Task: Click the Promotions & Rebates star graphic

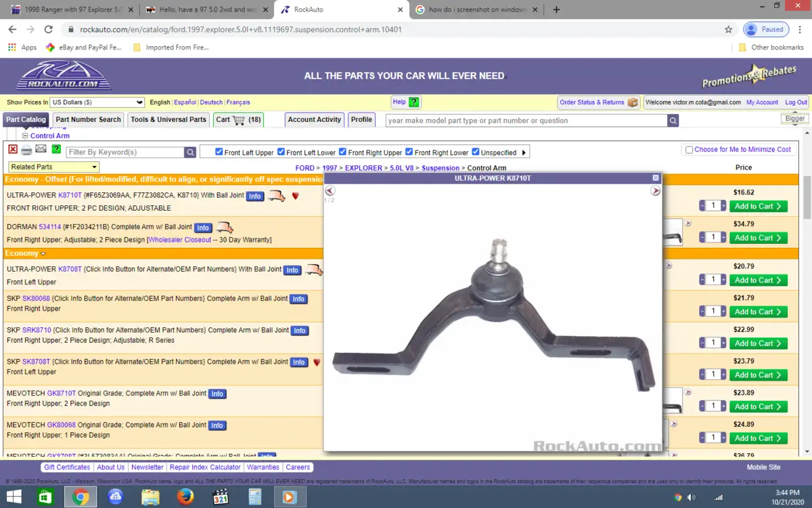Action: [x=749, y=77]
